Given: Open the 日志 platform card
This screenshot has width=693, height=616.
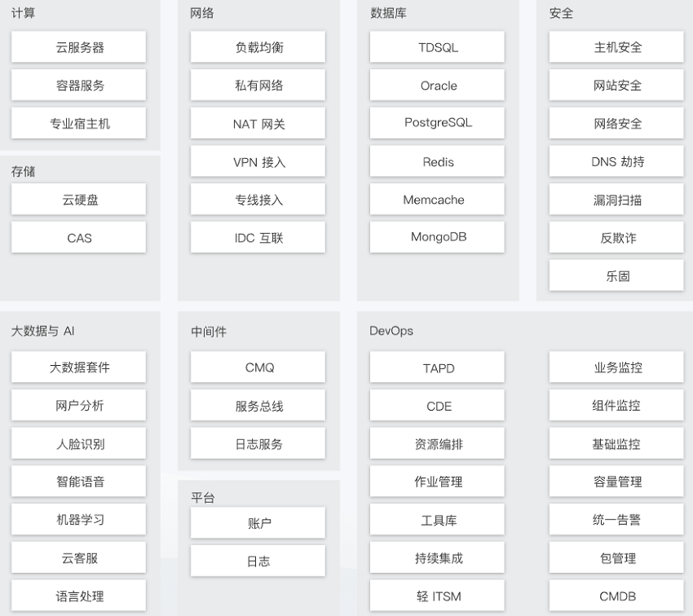Looking at the screenshot, I should [x=258, y=561].
